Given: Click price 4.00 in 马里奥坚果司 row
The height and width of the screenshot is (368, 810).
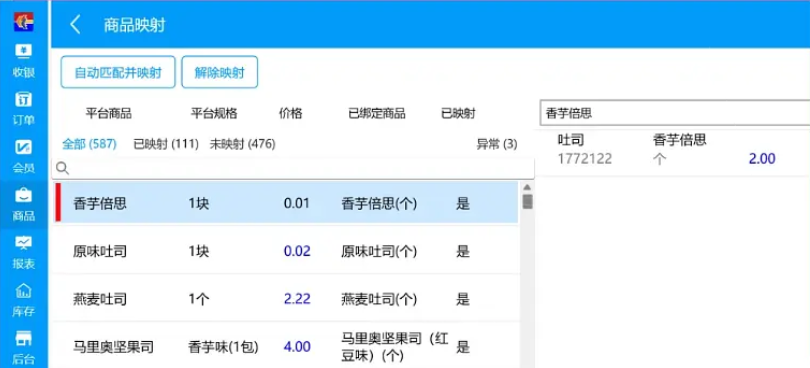Looking at the screenshot, I should (x=297, y=346).
